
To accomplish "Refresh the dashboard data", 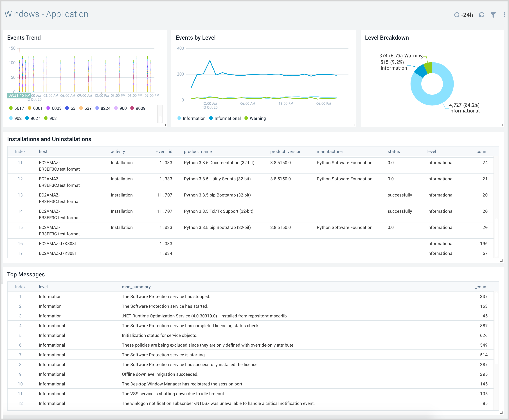I will [x=481, y=15].
